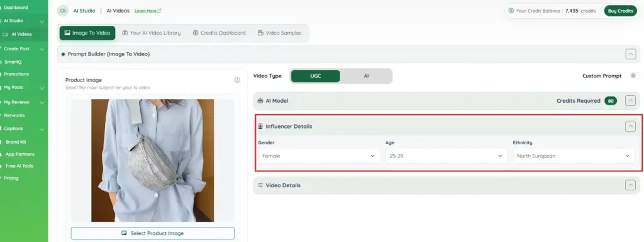Screen dimensions: 644x242
Task: Toggle the Custom Prompt switch
Action: 635,76
